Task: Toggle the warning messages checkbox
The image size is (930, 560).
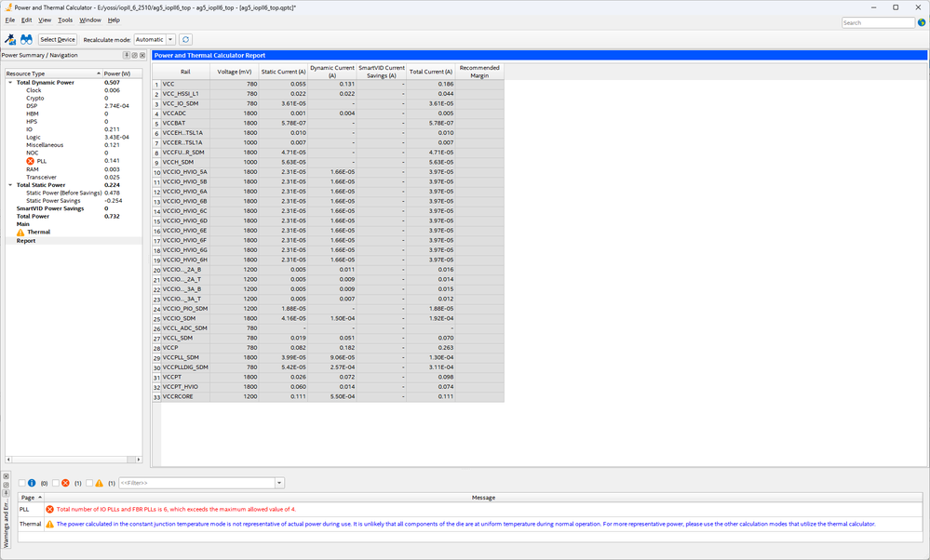Action: click(x=89, y=483)
